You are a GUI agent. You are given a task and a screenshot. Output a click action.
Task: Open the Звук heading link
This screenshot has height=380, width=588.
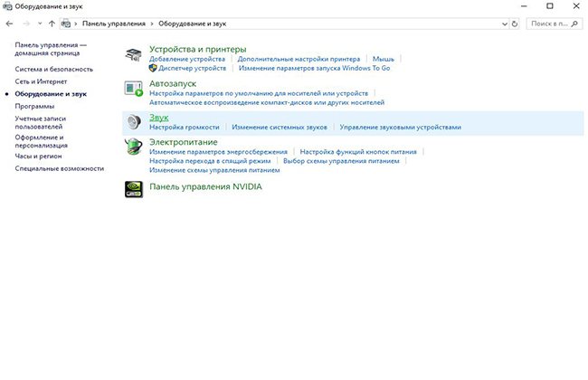point(158,118)
